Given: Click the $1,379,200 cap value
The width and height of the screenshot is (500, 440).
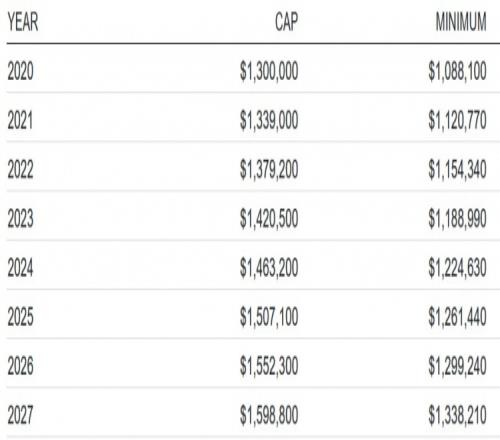Looking at the screenshot, I should (269, 169).
